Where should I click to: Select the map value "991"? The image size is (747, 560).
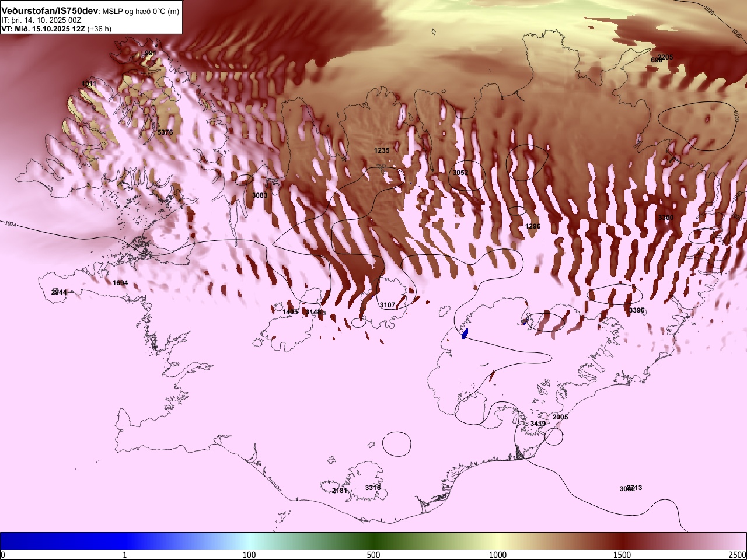[151, 53]
